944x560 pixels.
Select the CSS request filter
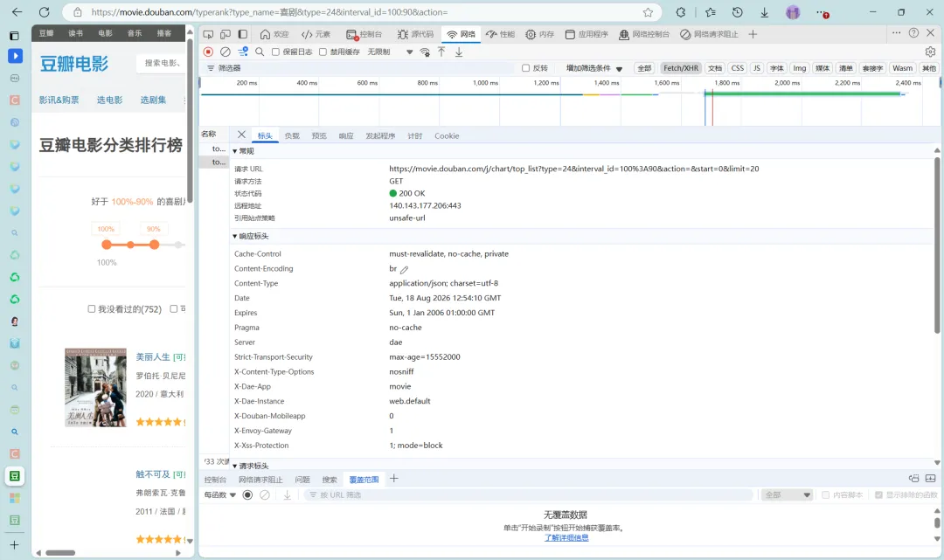tap(738, 68)
